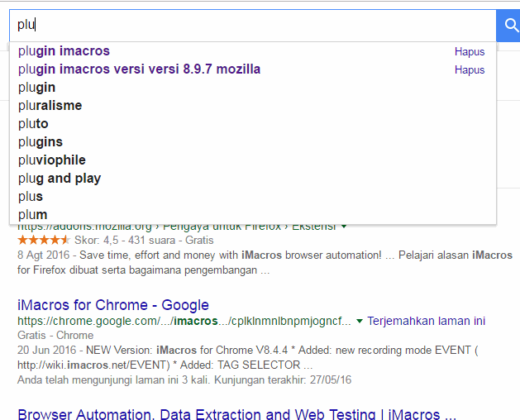Click the "Gratis - Chrome" text

55,336
